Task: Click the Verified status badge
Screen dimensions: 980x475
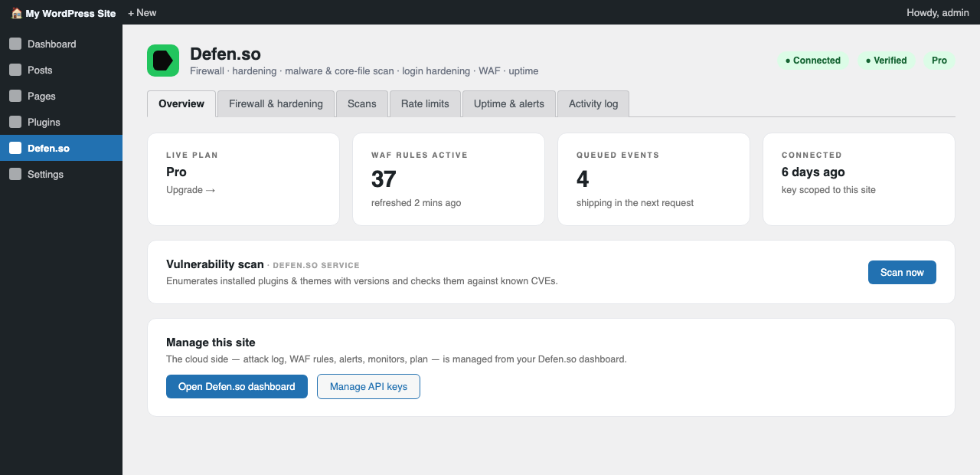Action: pyautogui.click(x=887, y=61)
